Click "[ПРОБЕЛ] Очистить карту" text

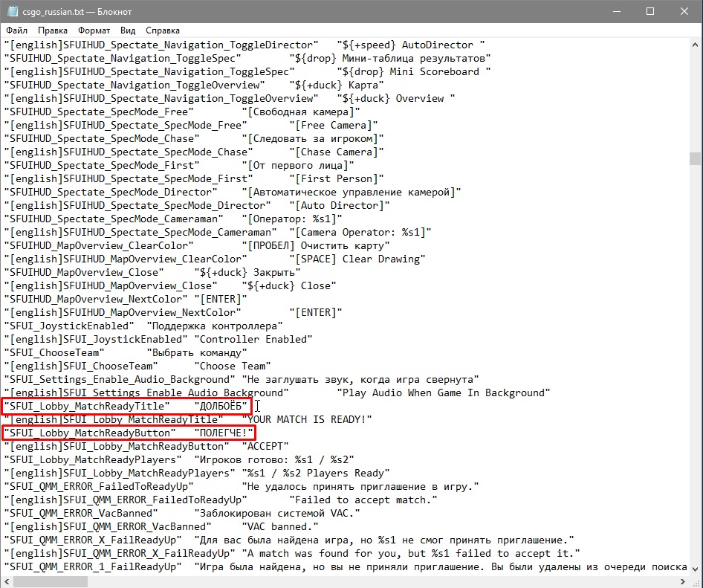click(x=316, y=246)
